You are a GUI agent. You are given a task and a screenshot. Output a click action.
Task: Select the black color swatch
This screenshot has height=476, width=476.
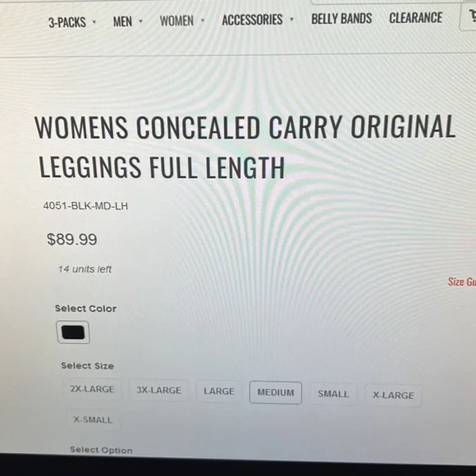coord(73,332)
